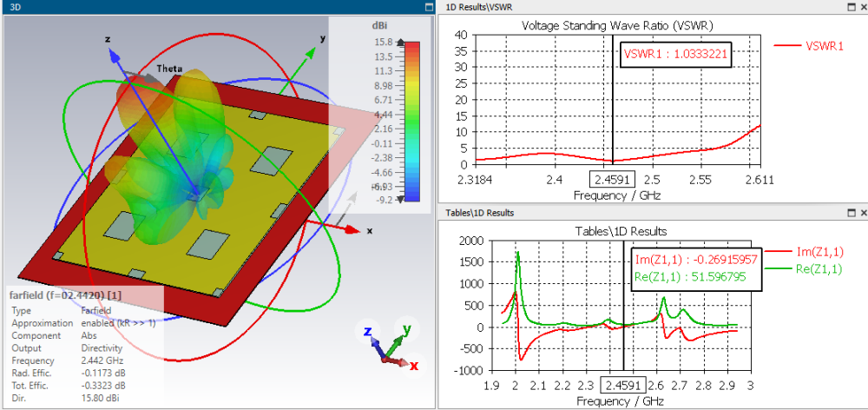The width and height of the screenshot is (868, 410).
Task: Click the color scale lower limit arrow
Action: tap(400, 199)
